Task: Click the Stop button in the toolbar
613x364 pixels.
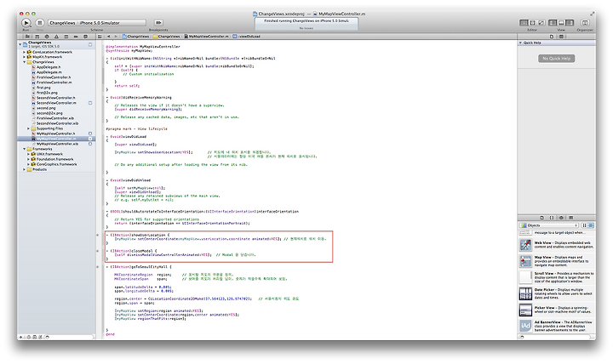Action: [x=39, y=23]
